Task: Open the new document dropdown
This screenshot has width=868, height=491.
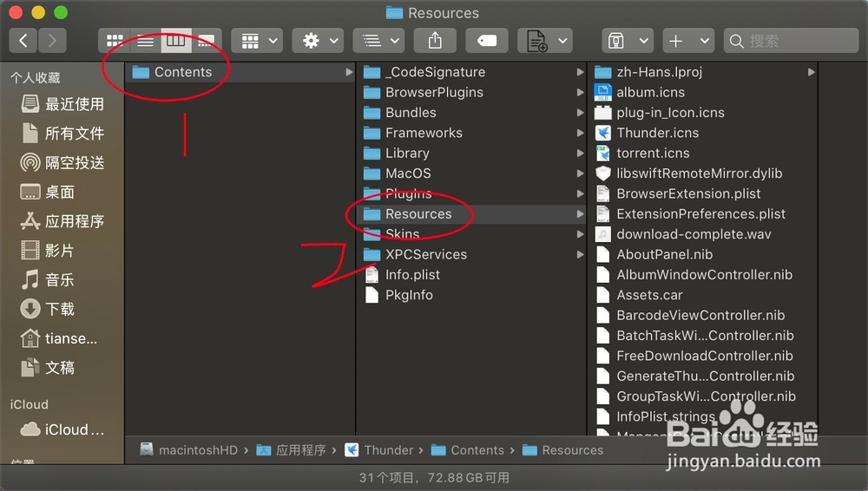Action: (545, 41)
